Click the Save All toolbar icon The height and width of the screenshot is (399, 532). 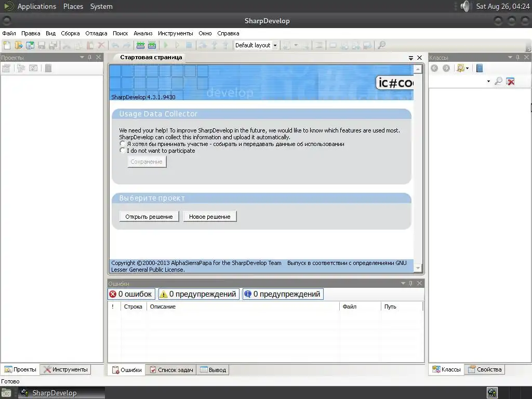click(53, 45)
